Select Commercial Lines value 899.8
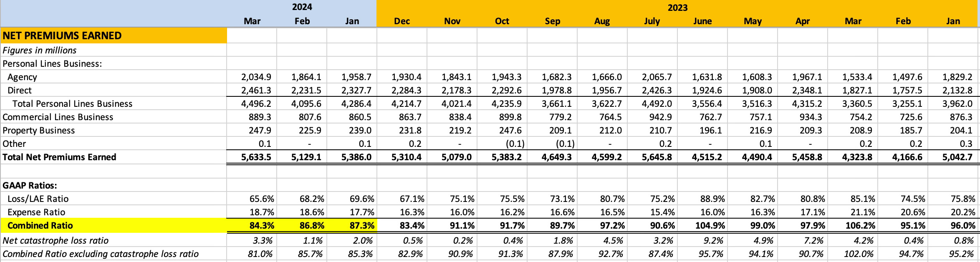The height and width of the screenshot is (262, 980). pyautogui.click(x=510, y=117)
